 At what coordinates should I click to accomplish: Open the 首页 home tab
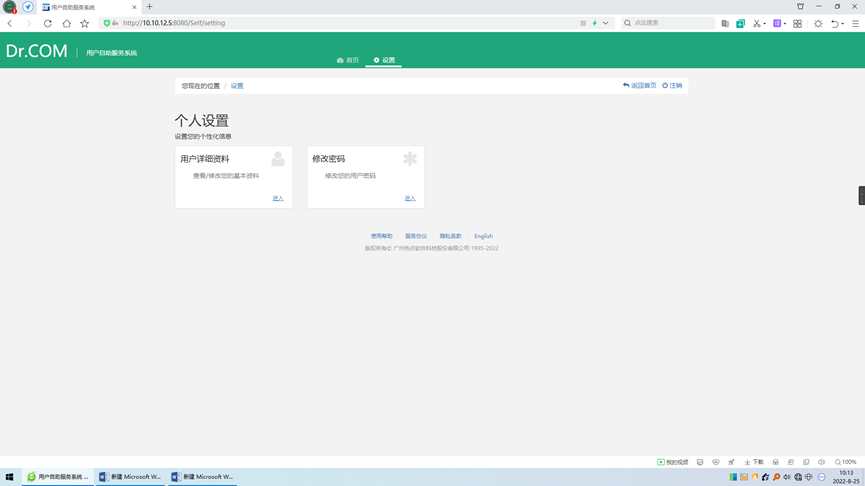click(348, 60)
